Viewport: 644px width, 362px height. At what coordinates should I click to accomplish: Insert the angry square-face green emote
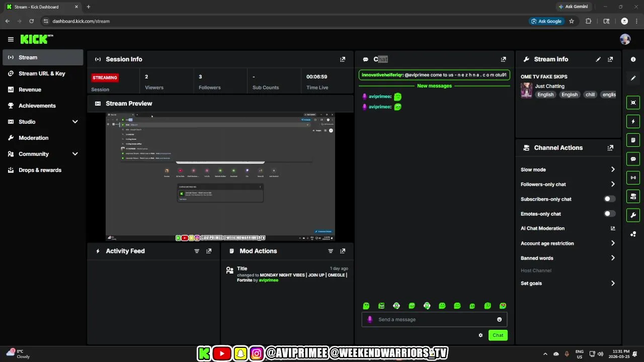pos(381,306)
